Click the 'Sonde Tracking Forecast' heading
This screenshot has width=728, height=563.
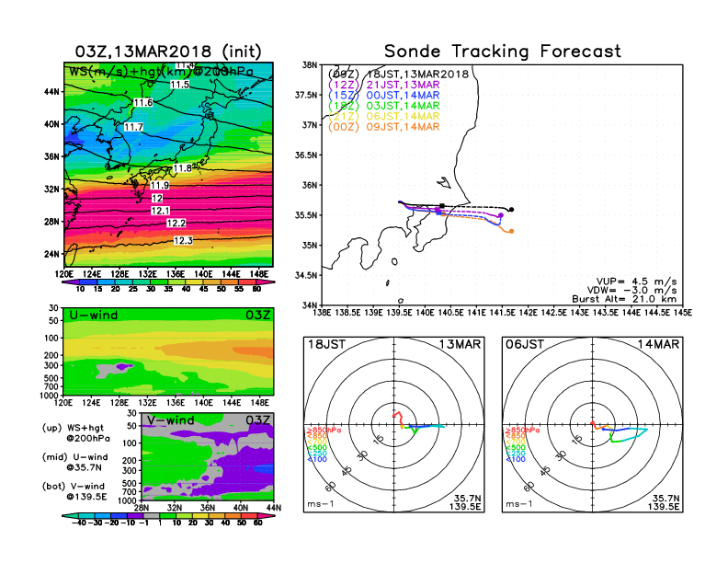503,52
